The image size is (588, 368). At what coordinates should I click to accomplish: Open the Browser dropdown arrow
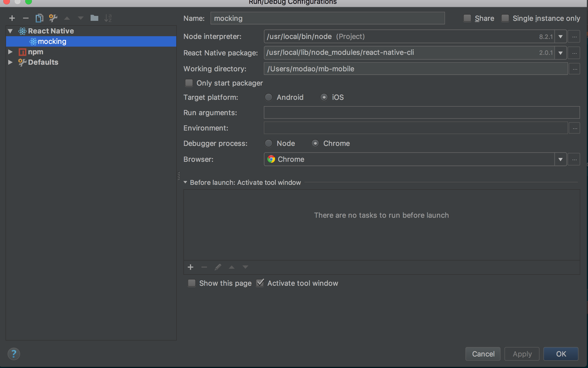click(x=560, y=159)
